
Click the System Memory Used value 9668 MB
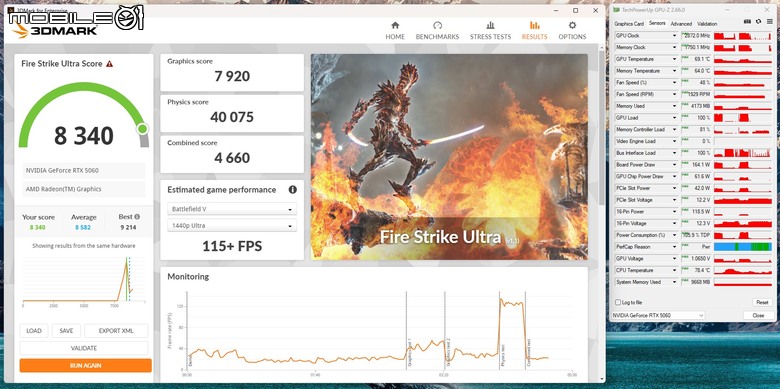[701, 282]
